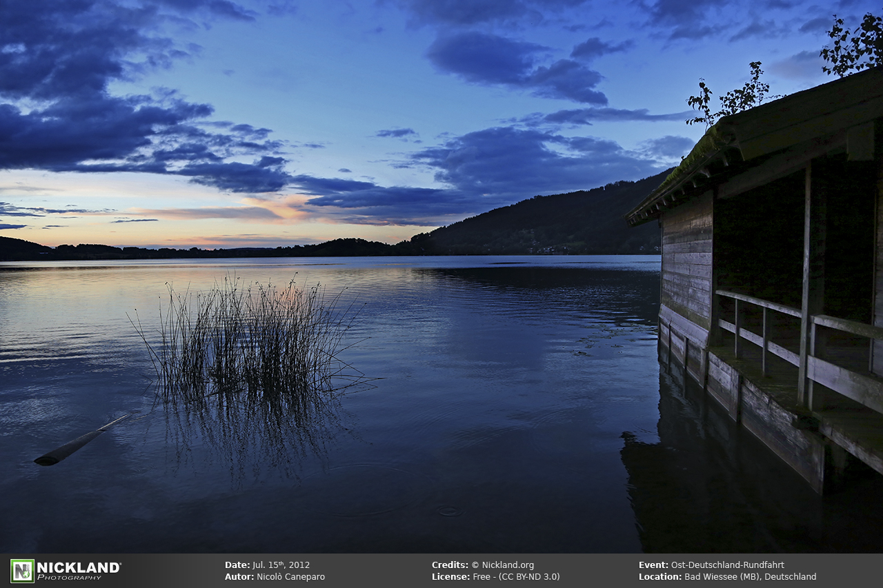
Task: Click author name Nicolò Caneparo
Action: (290, 577)
